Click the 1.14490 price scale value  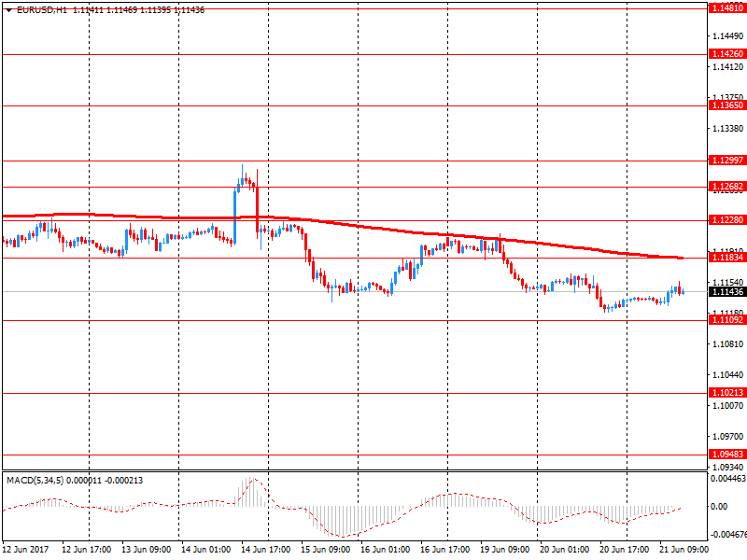pyautogui.click(x=727, y=36)
